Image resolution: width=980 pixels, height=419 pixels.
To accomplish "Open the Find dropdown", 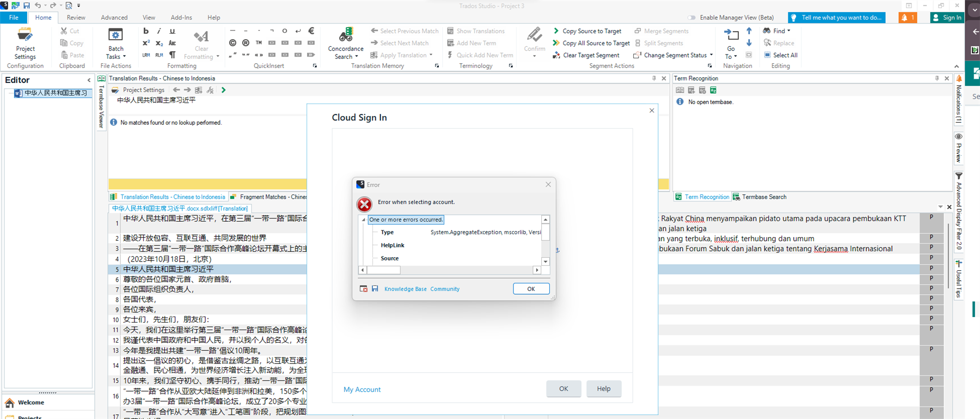I will (x=776, y=31).
